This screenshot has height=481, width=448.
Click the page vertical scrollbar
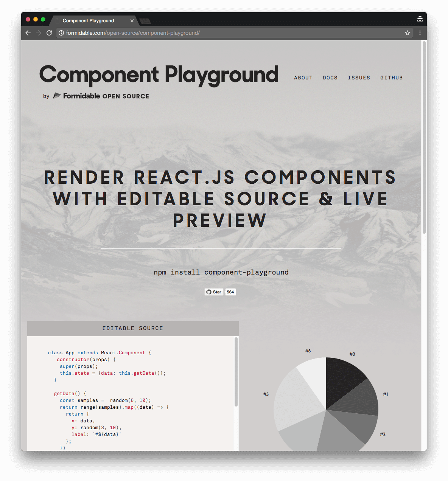click(424, 138)
